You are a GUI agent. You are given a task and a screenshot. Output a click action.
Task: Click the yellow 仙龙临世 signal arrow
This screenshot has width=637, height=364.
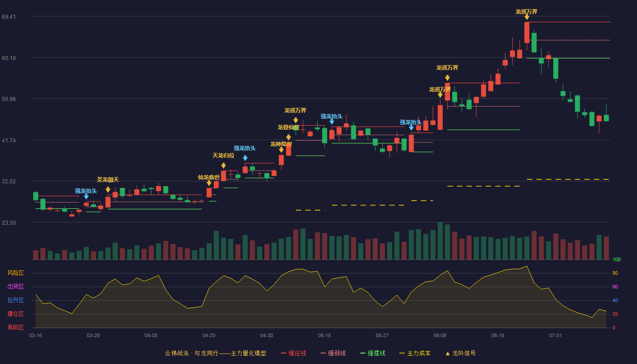coord(209,183)
